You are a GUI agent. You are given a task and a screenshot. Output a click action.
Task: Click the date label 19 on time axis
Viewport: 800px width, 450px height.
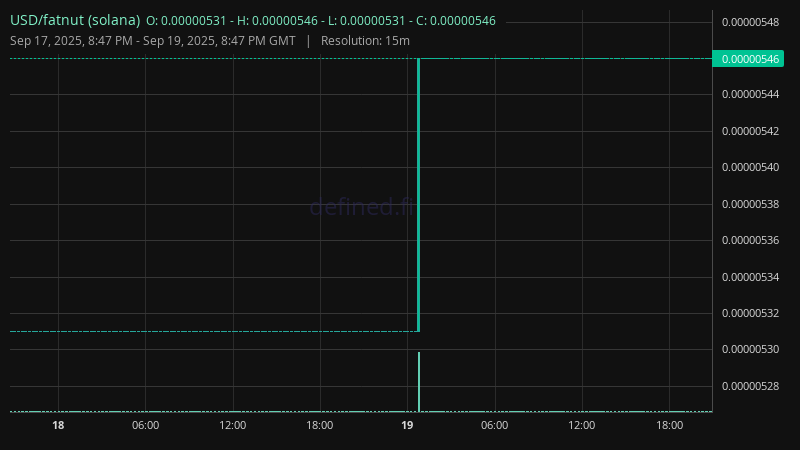pyautogui.click(x=407, y=426)
